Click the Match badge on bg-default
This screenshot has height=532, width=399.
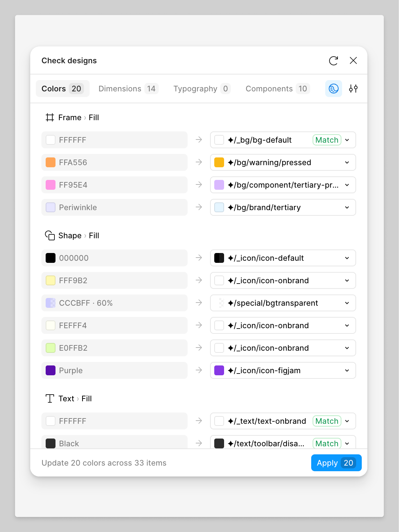pos(327,140)
